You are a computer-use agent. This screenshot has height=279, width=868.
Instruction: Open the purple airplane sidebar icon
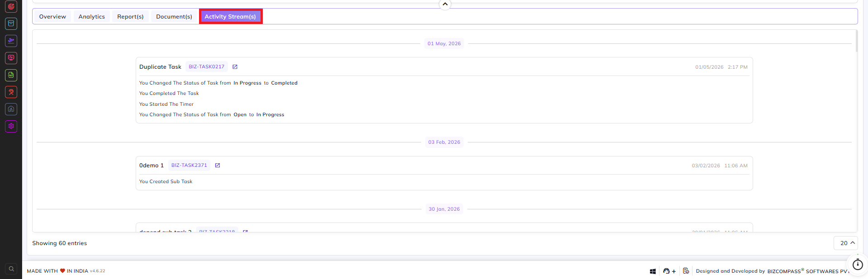click(x=11, y=41)
